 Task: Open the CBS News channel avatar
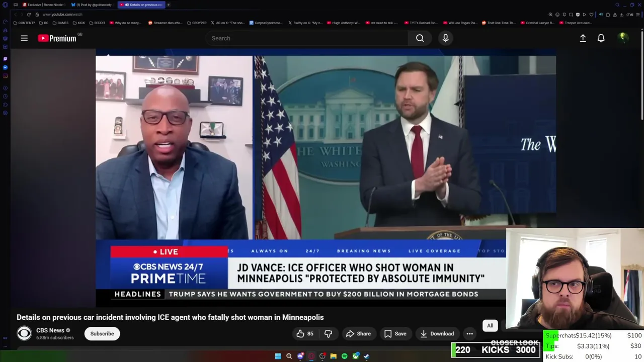(x=24, y=333)
